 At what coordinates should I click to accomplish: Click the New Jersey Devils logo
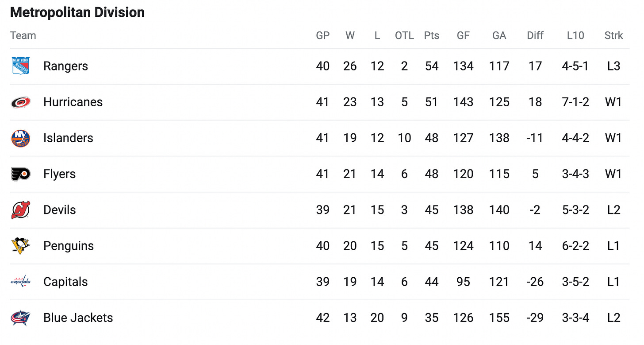click(20, 210)
